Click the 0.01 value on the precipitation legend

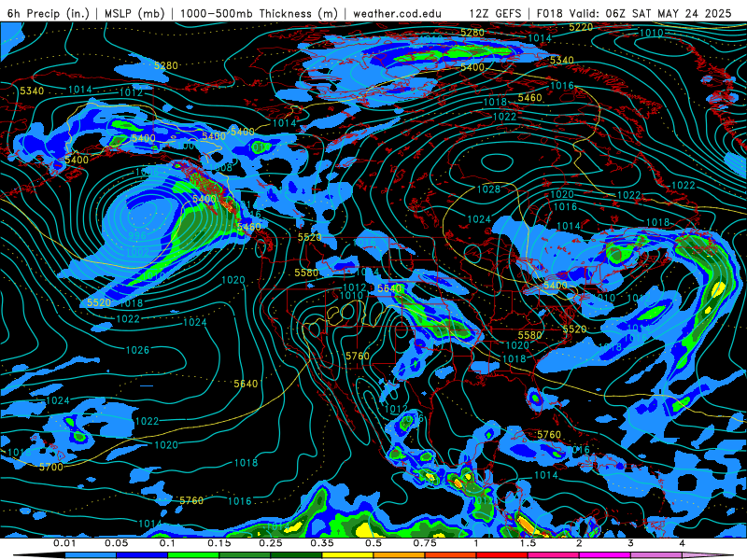[x=64, y=543]
